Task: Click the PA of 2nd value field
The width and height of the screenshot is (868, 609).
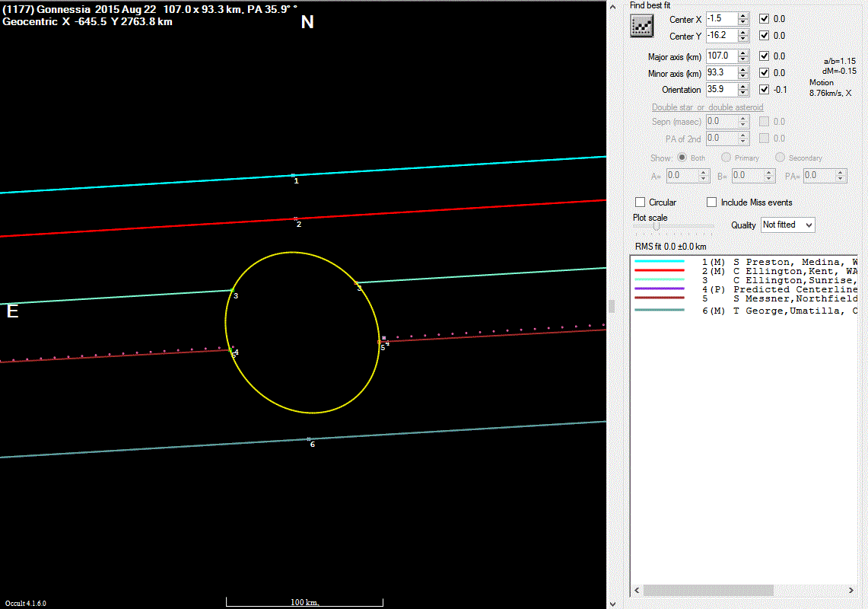Action: pos(723,138)
